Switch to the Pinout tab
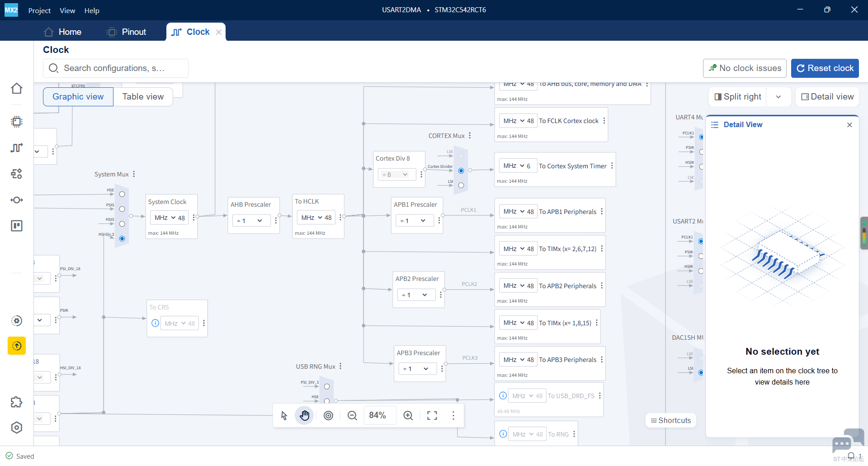The image size is (868, 466). (127, 32)
